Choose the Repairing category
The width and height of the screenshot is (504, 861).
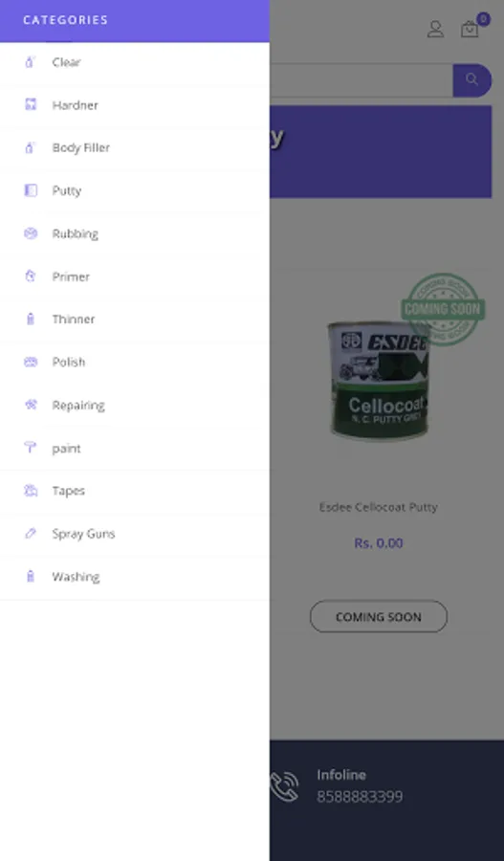click(135, 406)
